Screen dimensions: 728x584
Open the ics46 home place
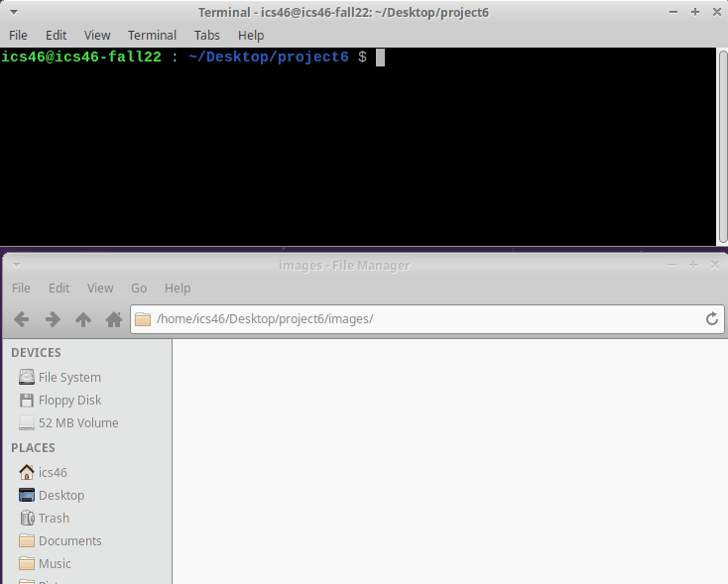[x=53, y=472]
